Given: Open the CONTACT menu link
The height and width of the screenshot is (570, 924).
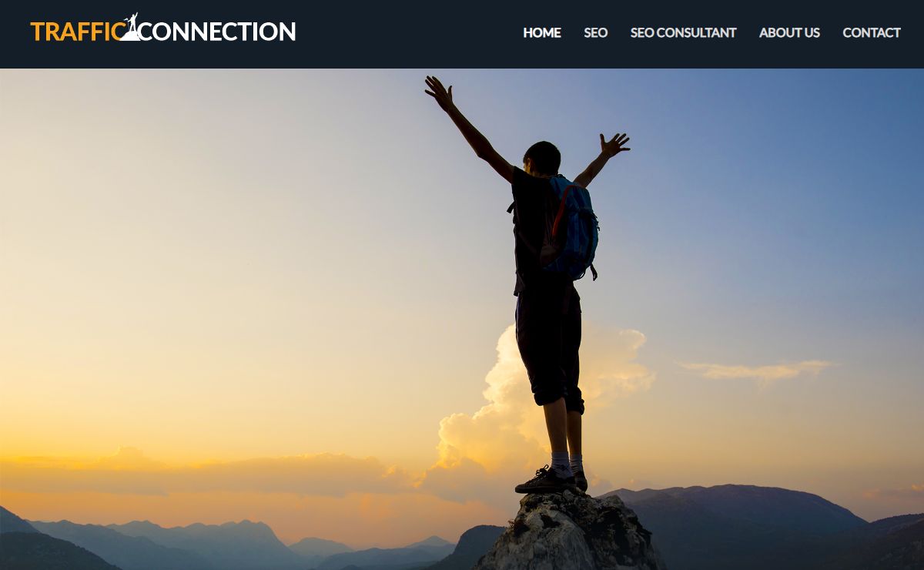Looking at the screenshot, I should pos(872,33).
